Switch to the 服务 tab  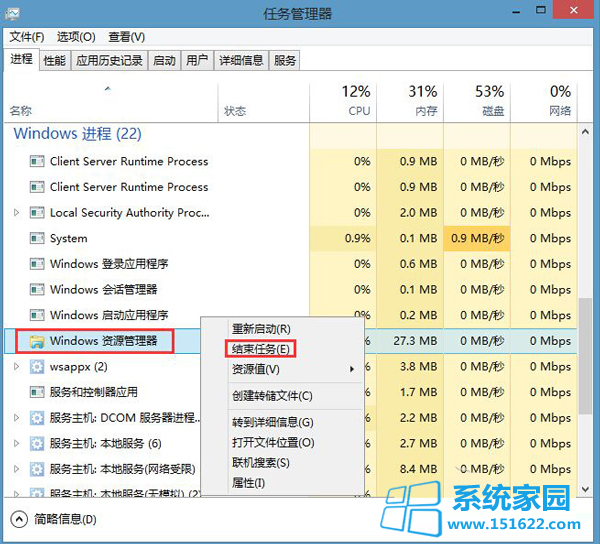pyautogui.click(x=285, y=60)
